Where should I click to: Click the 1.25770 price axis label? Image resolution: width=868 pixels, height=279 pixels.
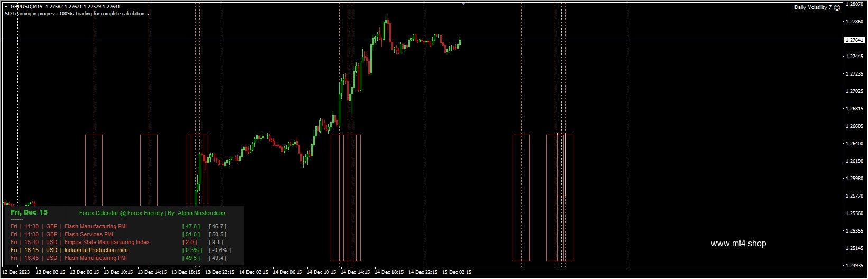click(855, 196)
